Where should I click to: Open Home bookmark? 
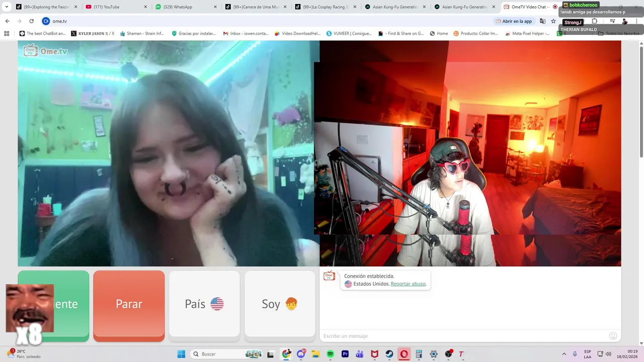tap(439, 33)
